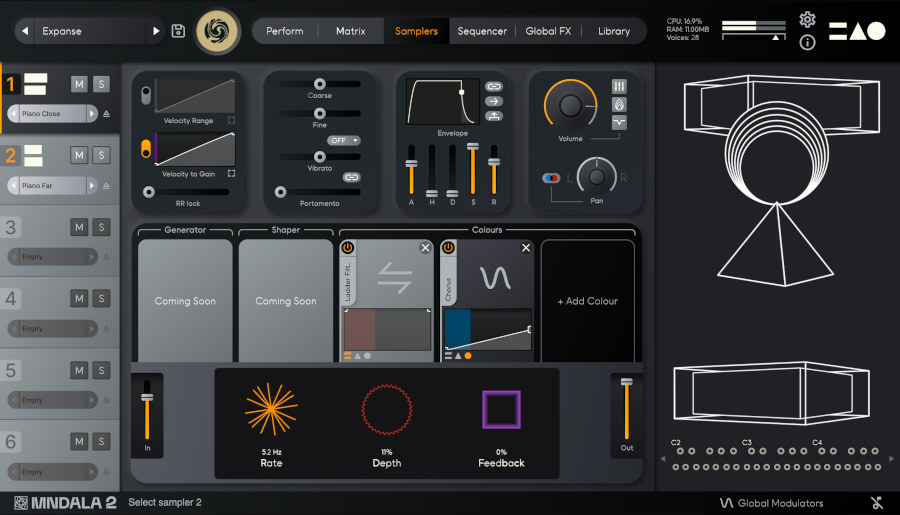This screenshot has width=900, height=515.
Task: Open the Vibrato OFF dropdown
Action: click(344, 141)
